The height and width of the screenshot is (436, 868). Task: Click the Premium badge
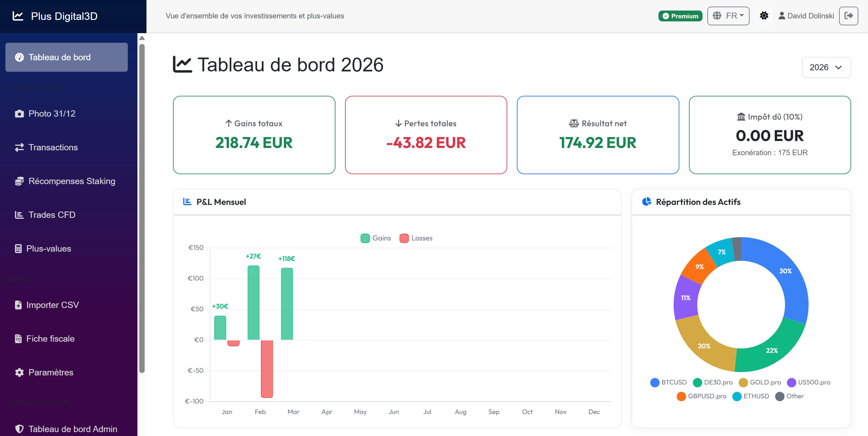[x=680, y=16]
